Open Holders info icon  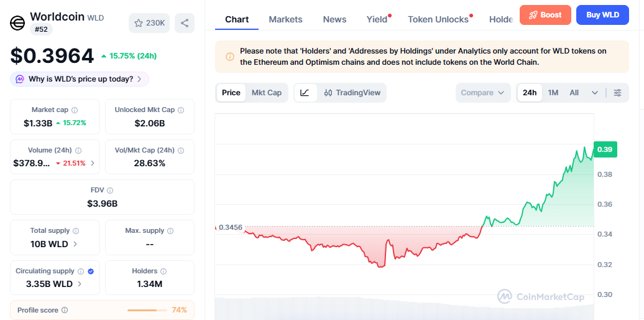pos(163,271)
